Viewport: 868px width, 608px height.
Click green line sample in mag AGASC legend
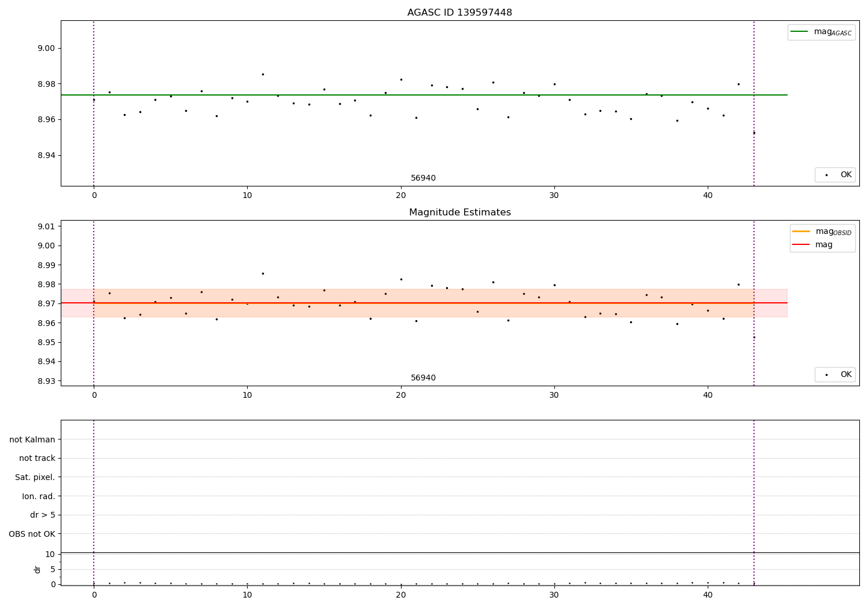tap(799, 32)
